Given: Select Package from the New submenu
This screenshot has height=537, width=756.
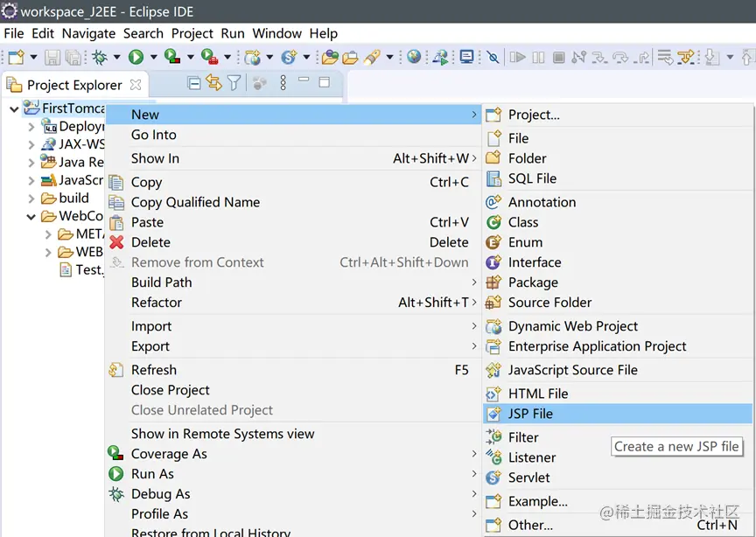Looking at the screenshot, I should click(x=617, y=282).
